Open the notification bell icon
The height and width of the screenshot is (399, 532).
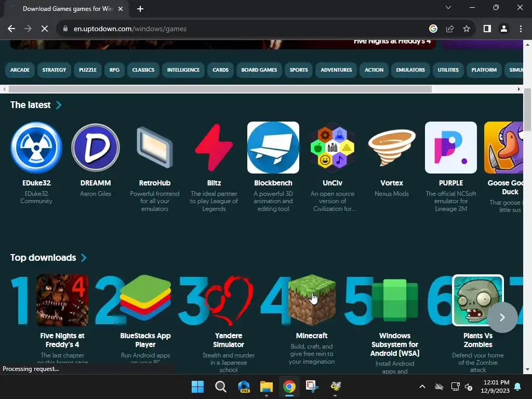click(518, 387)
